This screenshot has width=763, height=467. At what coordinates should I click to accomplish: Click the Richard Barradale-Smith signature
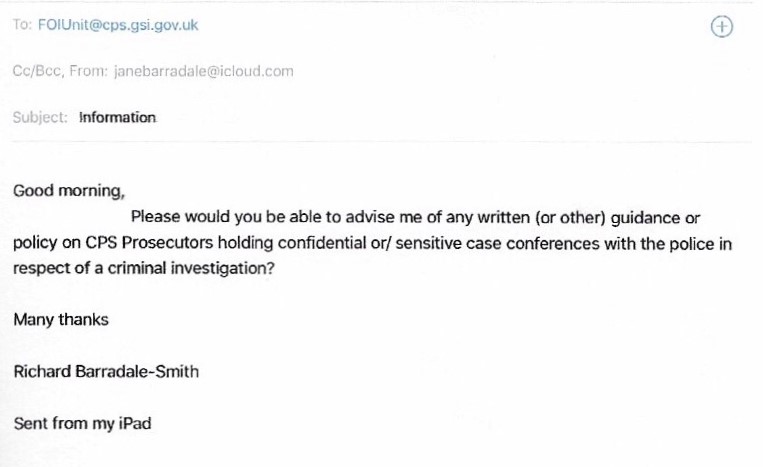pyautogui.click(x=106, y=372)
